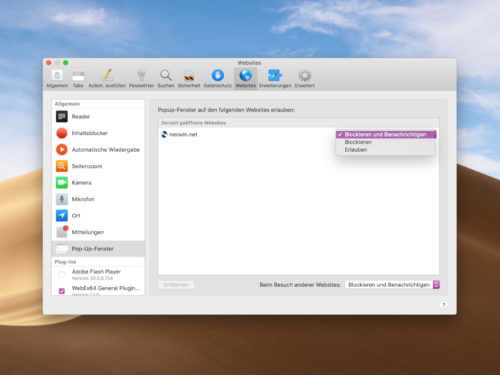
Task: Select Blockieren und Benachrichtigen menu entry
Action: tap(386, 134)
